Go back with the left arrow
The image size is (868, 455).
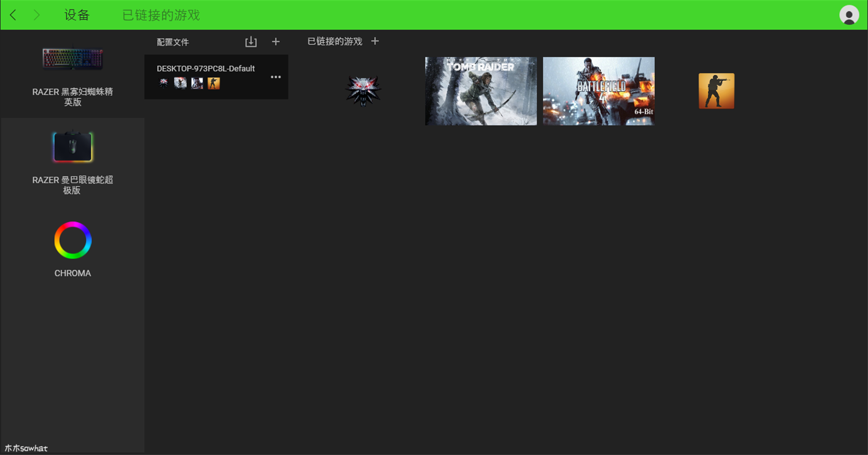(13, 15)
